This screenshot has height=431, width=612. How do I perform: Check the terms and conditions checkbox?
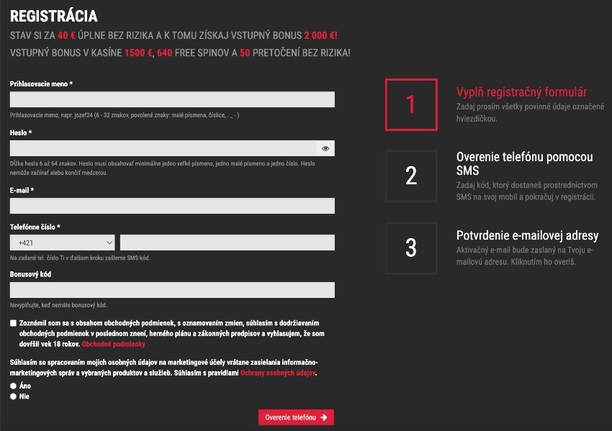pyautogui.click(x=13, y=323)
